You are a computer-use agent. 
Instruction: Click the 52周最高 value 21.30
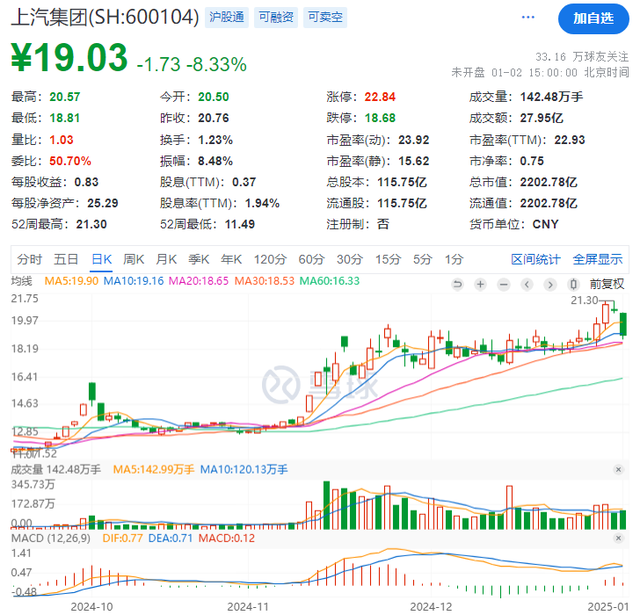(91, 224)
